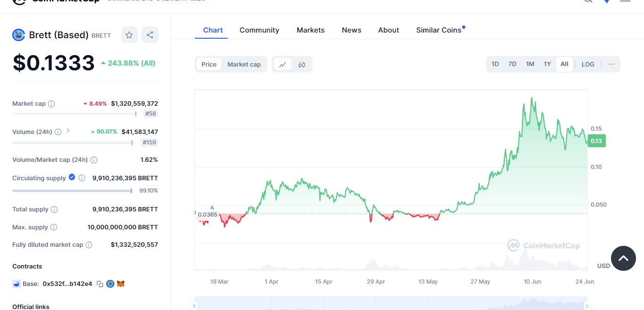The width and height of the screenshot is (644, 310).
Task: Click the 10 Jun date on chart axis
Action: coord(532,282)
